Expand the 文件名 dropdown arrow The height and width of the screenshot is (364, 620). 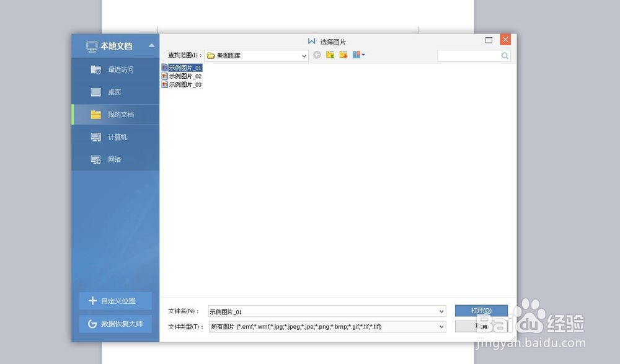click(441, 311)
